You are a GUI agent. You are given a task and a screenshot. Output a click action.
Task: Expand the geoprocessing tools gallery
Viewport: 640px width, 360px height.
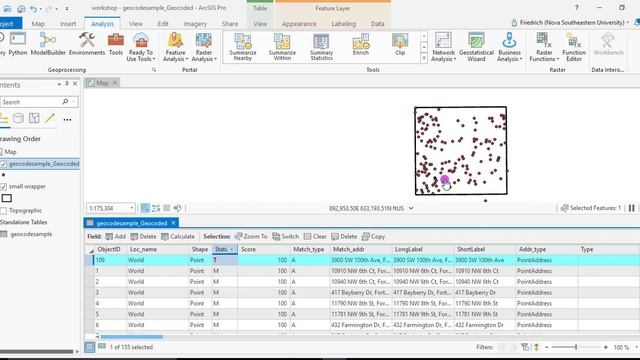pos(424,58)
